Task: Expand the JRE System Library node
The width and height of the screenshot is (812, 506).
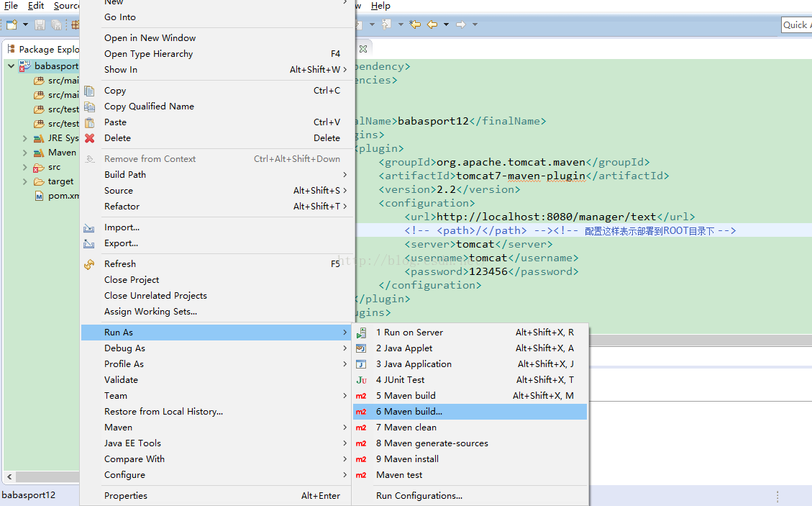Action: point(24,138)
